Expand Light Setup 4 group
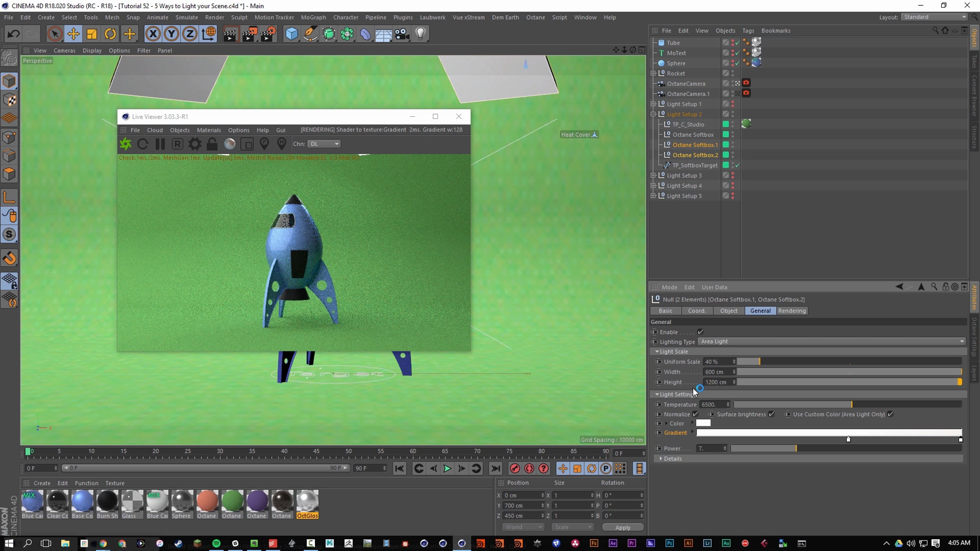This screenshot has height=551, width=980. [x=653, y=186]
